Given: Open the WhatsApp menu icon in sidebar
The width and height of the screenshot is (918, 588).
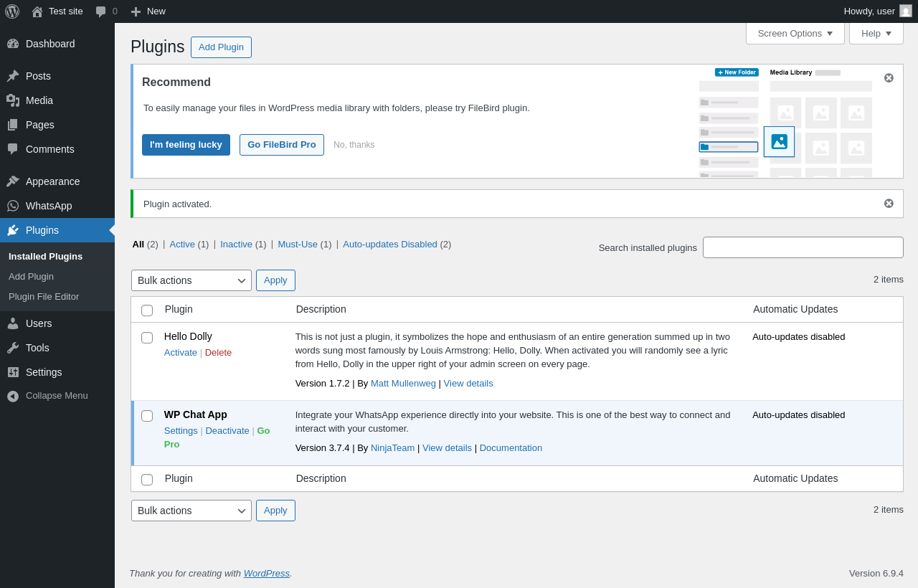Looking at the screenshot, I should coord(13,206).
